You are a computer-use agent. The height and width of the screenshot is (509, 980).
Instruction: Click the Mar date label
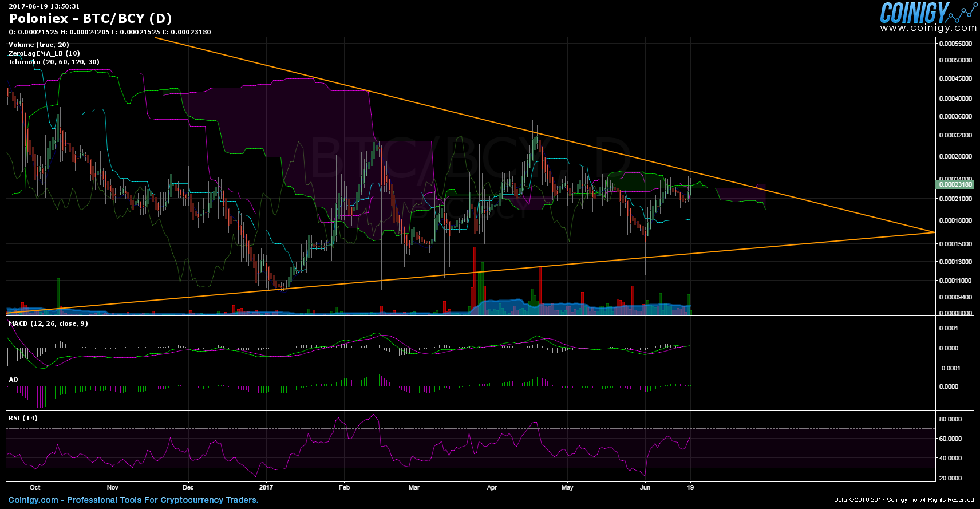pos(414,487)
